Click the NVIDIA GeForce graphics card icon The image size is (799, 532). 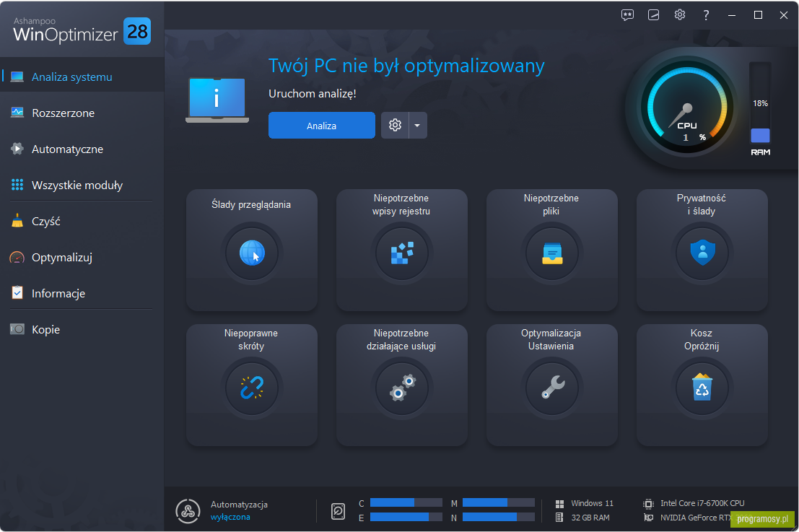[648, 518]
